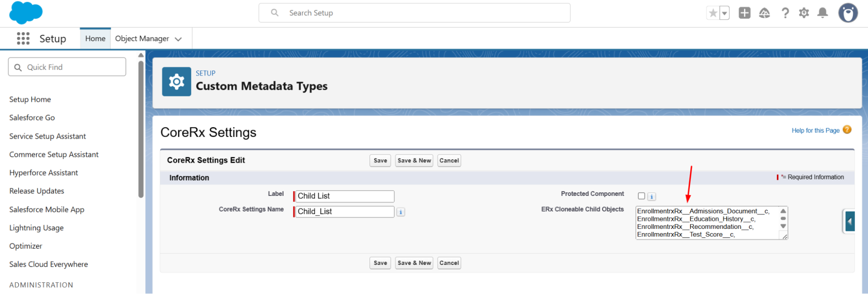This screenshot has height=294, width=868.
Task: Open the user profile avatar
Action: [x=848, y=13]
